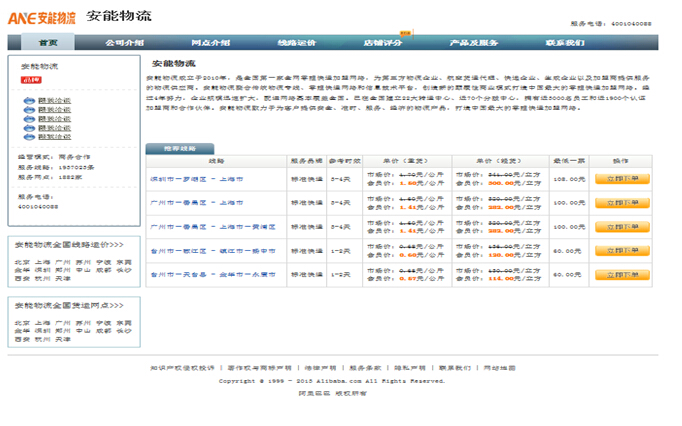The image size is (682, 426).
Task: Open 线路运价 in the navigation bar
Action: click(x=297, y=43)
